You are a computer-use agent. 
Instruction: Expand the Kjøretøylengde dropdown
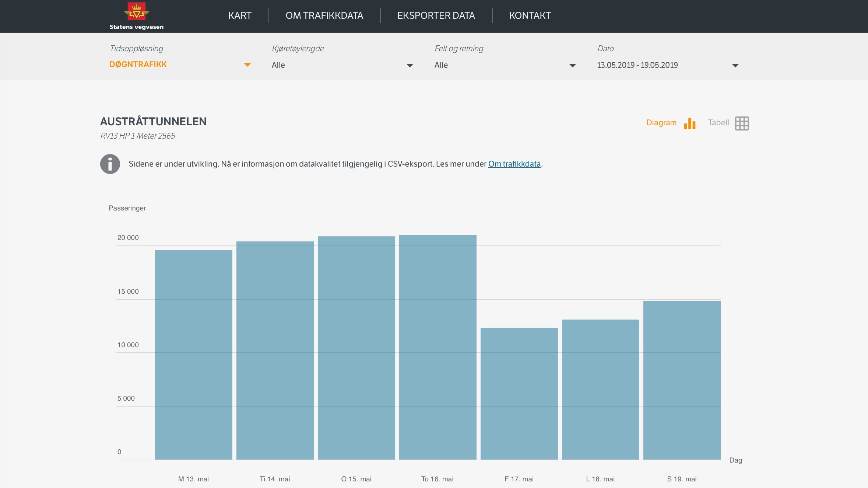(x=410, y=66)
